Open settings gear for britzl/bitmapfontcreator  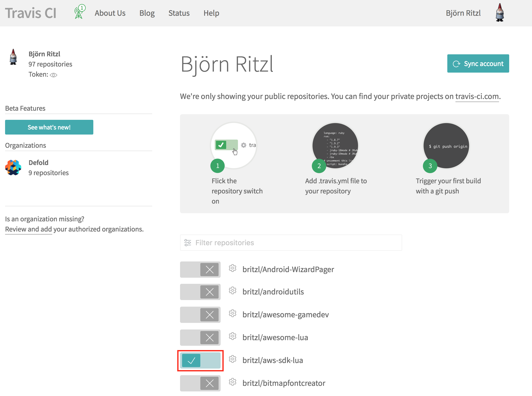[x=233, y=382]
